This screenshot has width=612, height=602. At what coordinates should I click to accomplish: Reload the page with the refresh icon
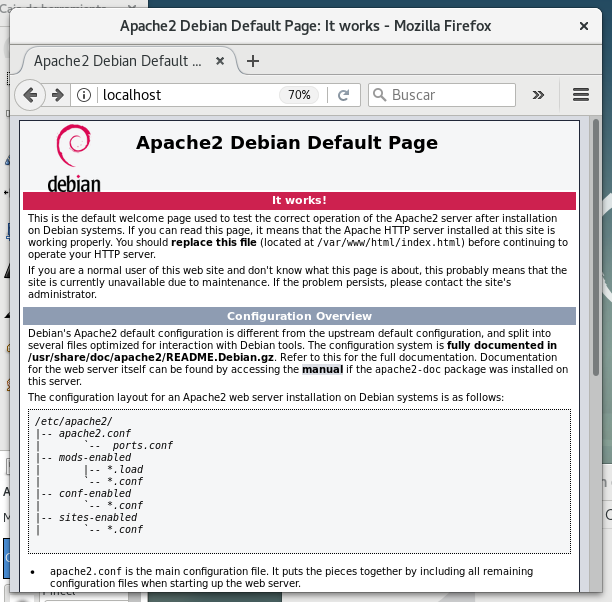344,95
